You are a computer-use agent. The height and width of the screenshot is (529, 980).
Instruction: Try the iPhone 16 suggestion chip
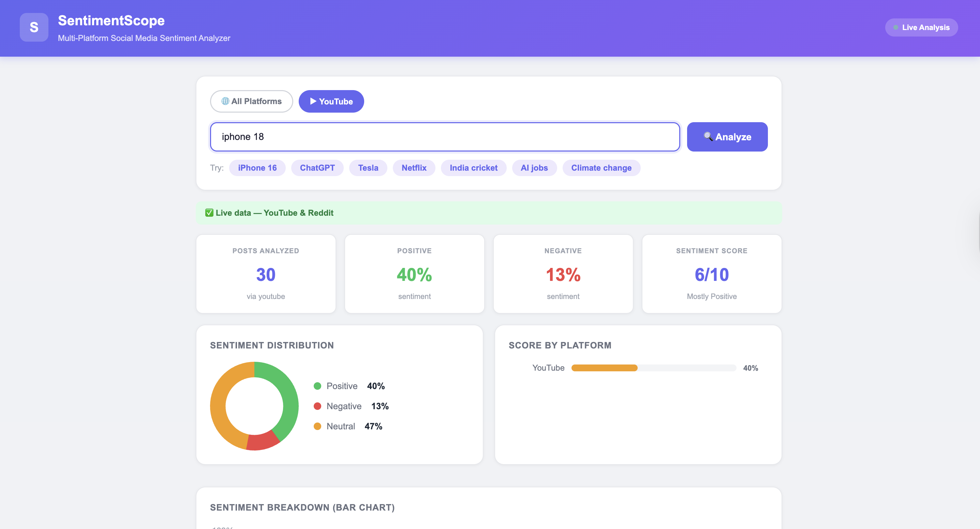point(257,168)
